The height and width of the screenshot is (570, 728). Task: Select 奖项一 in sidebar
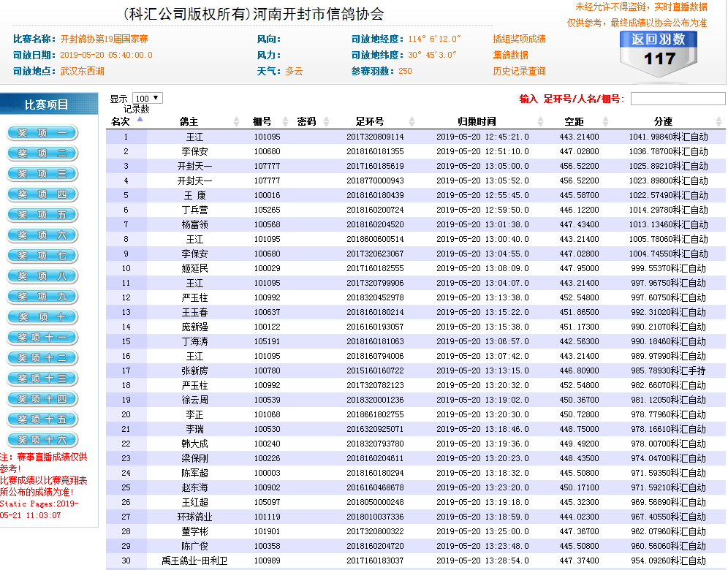(42, 133)
